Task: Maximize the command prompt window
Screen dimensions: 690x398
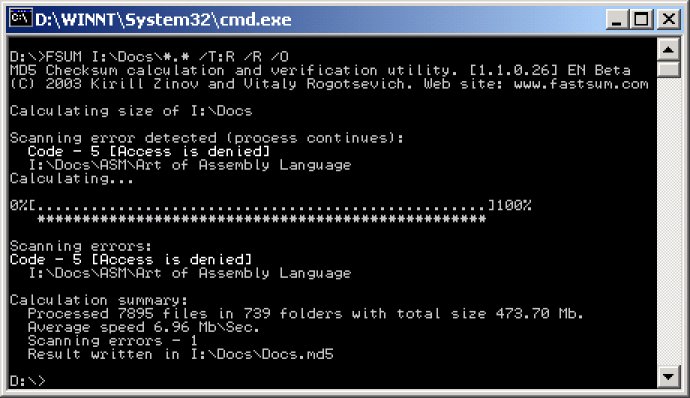Action: [x=642, y=19]
